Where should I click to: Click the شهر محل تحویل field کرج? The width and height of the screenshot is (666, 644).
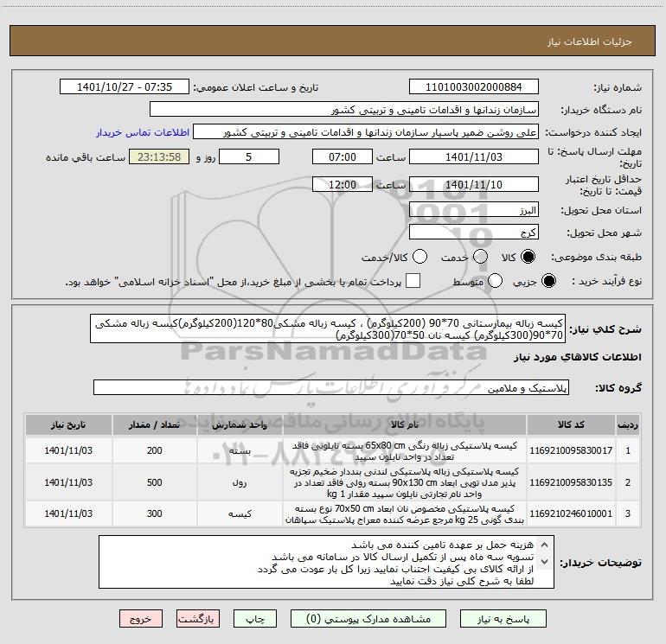474,233
